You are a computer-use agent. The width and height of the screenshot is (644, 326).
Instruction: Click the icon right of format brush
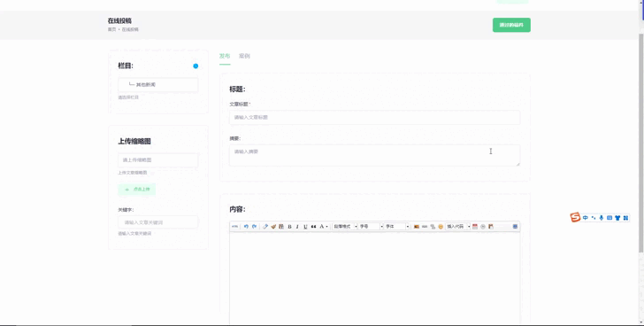[x=281, y=227]
